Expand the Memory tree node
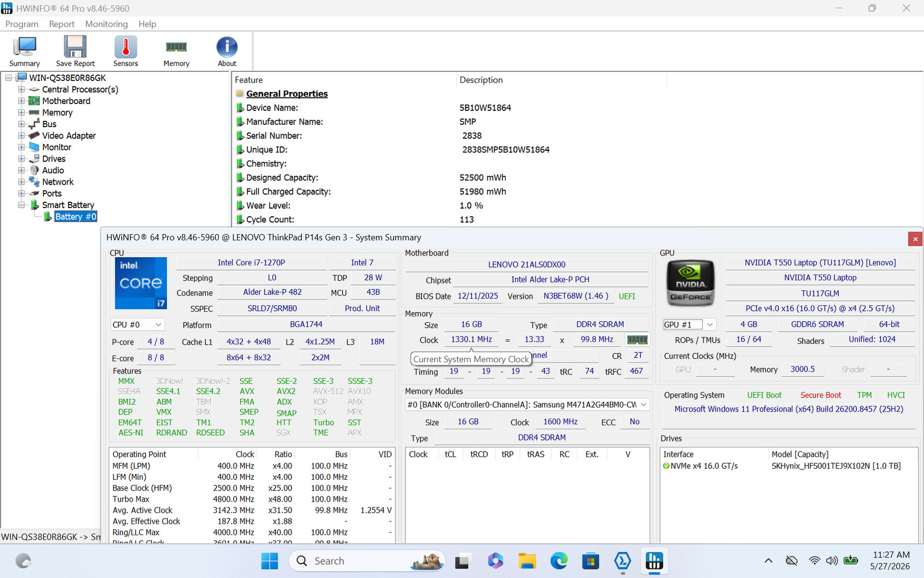The height and width of the screenshot is (578, 924). pyautogui.click(x=21, y=113)
